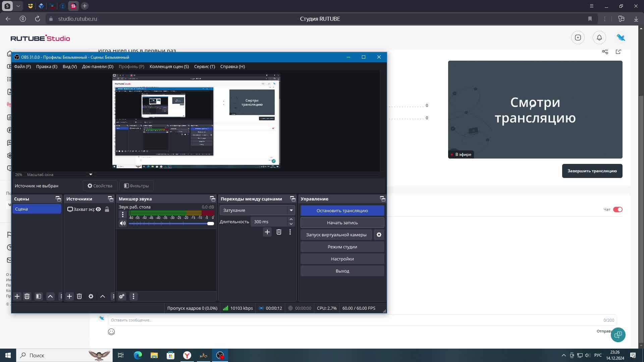Undock the Переходы между сценами panel
Screen dimensions: 644x362
tap(293, 199)
